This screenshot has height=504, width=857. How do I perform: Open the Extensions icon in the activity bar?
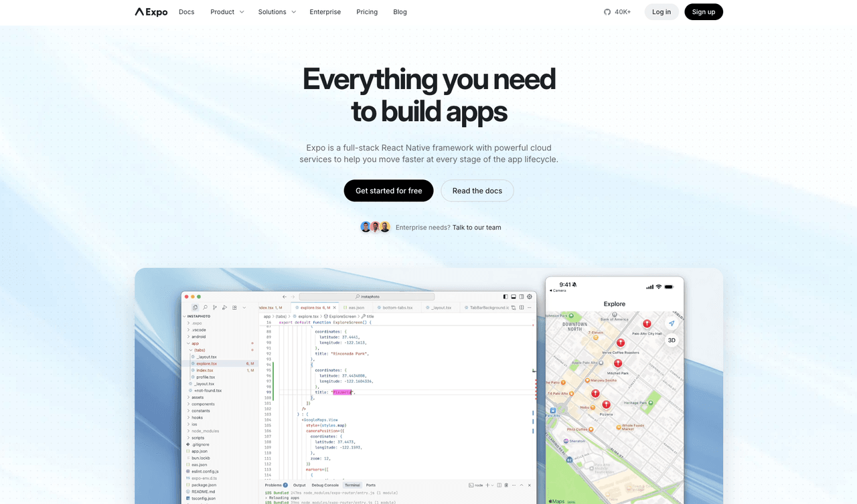pos(234,307)
